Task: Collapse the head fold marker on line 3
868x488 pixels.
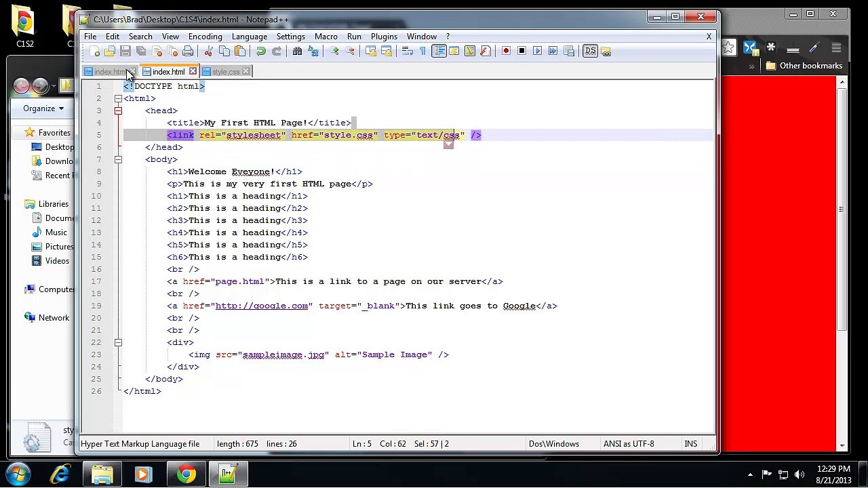Action: [118, 110]
